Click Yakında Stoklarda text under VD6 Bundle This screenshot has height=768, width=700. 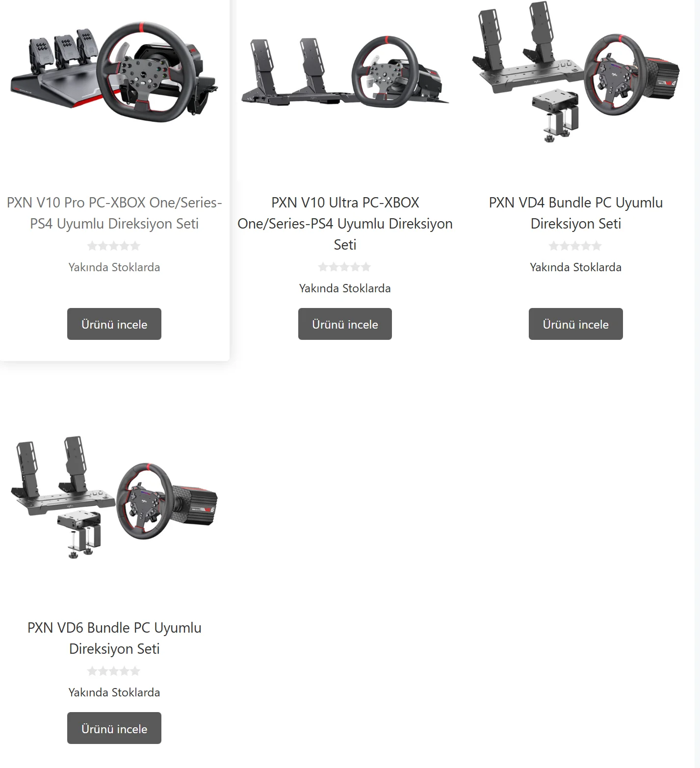tap(114, 692)
